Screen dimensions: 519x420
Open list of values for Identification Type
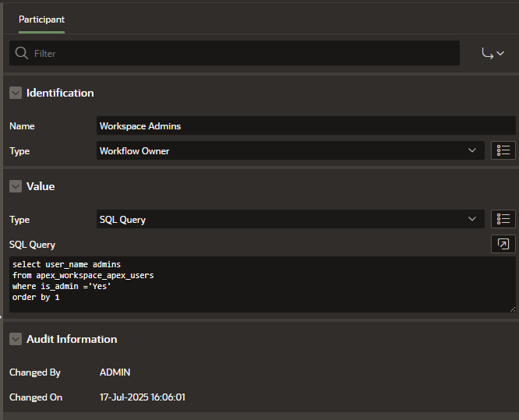coord(503,150)
